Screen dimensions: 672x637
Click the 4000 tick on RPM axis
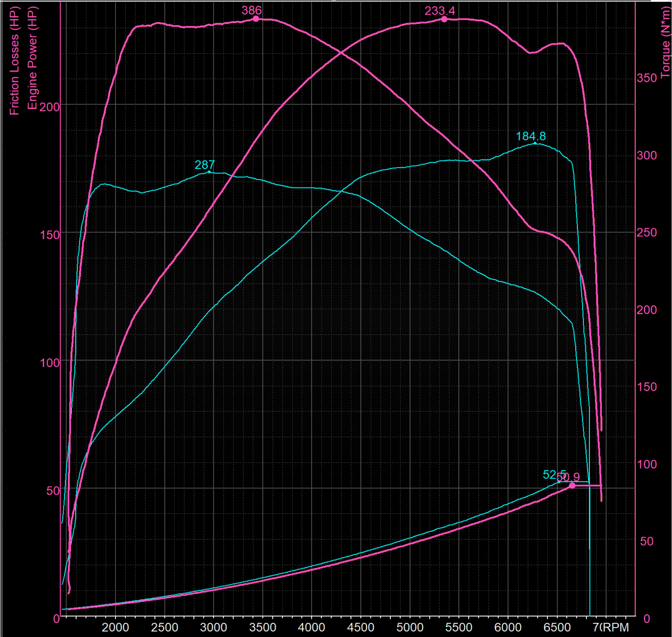point(312,627)
